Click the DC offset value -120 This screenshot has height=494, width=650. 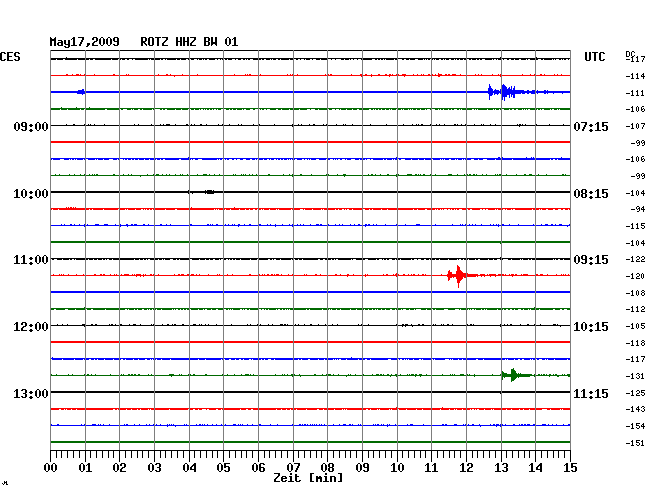(635, 276)
